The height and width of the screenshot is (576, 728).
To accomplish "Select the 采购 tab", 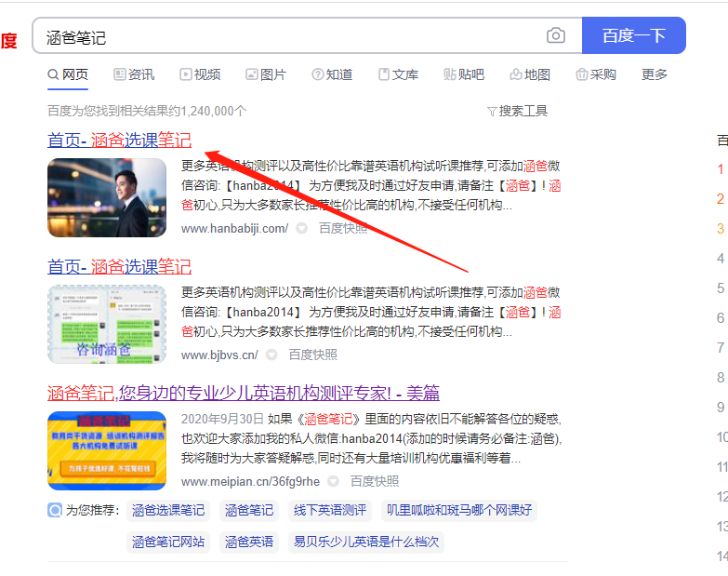I will pos(596,74).
